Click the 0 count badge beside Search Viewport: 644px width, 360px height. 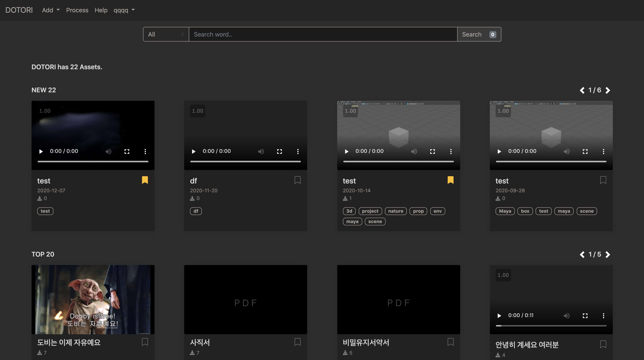[493, 35]
